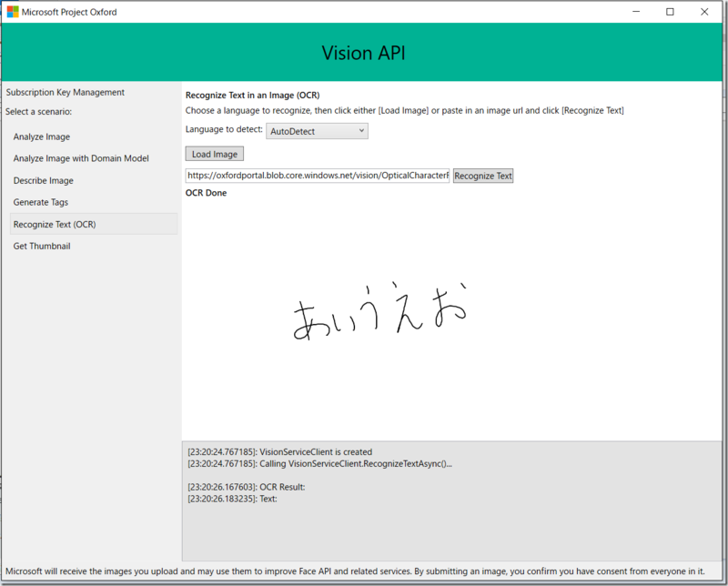Open the Describe Image scenario
The width and height of the screenshot is (728, 586).
click(x=43, y=180)
